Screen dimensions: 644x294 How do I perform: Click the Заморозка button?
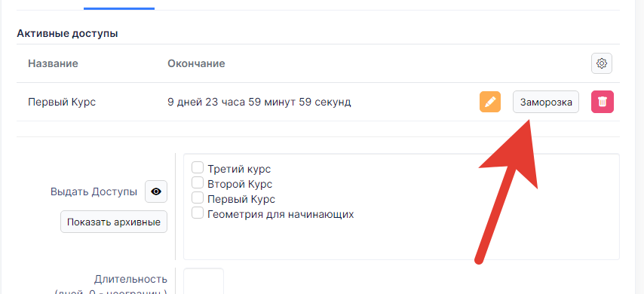[x=546, y=102]
